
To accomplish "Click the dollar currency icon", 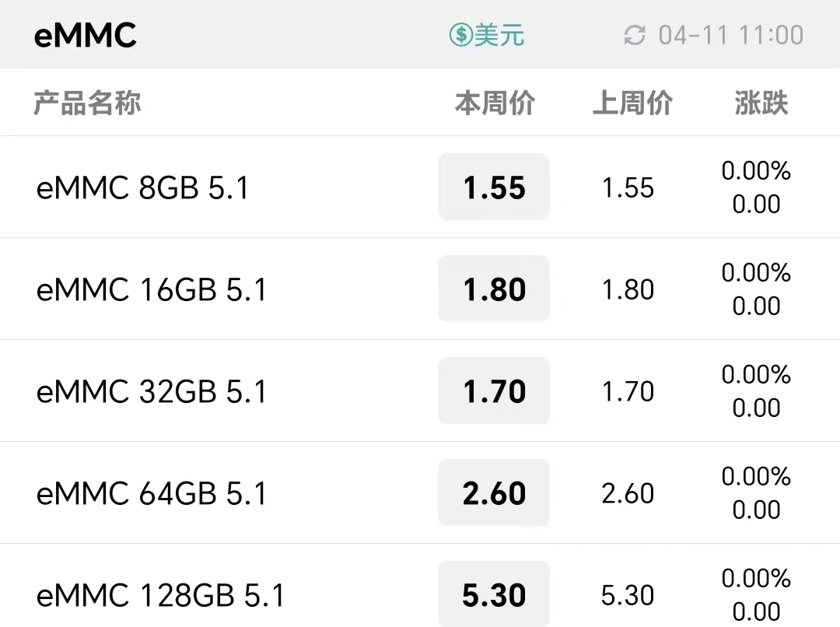I will point(461,35).
